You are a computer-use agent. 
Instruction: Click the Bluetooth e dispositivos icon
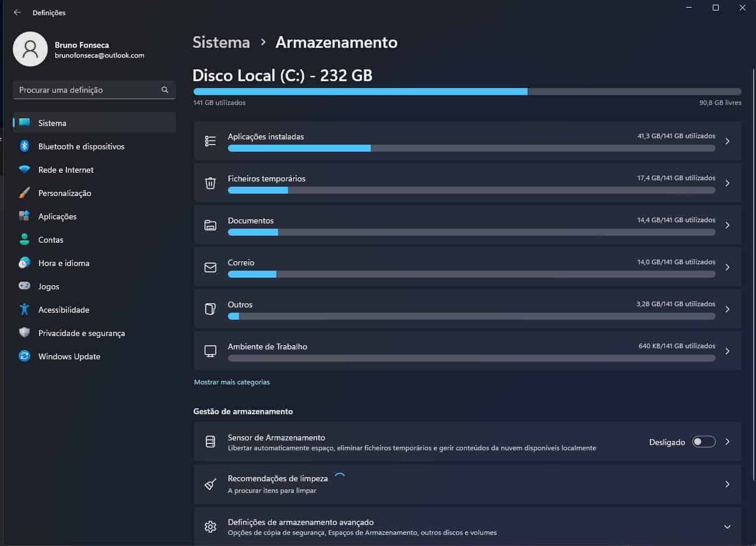(24, 146)
